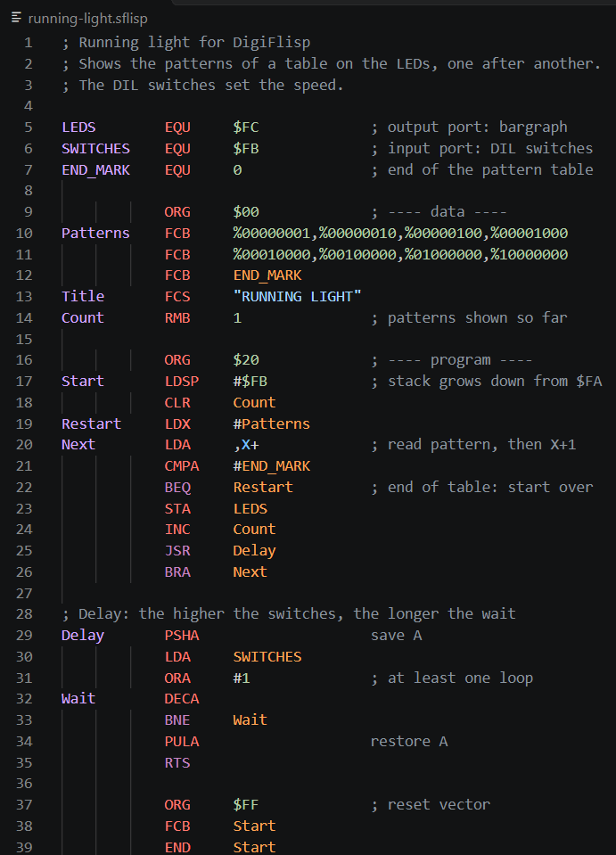Screen dimensions: 616x855
Task: Click the Patterns label on line 10
Action: click(x=96, y=233)
